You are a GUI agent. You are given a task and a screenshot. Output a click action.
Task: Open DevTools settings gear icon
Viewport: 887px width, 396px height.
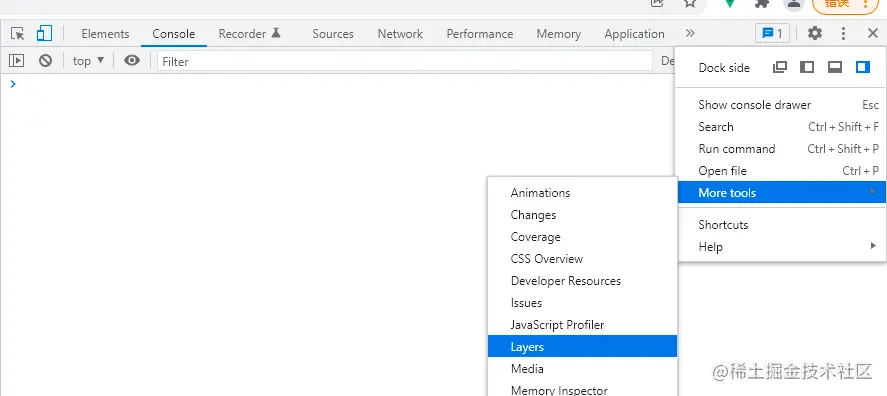[x=815, y=33]
